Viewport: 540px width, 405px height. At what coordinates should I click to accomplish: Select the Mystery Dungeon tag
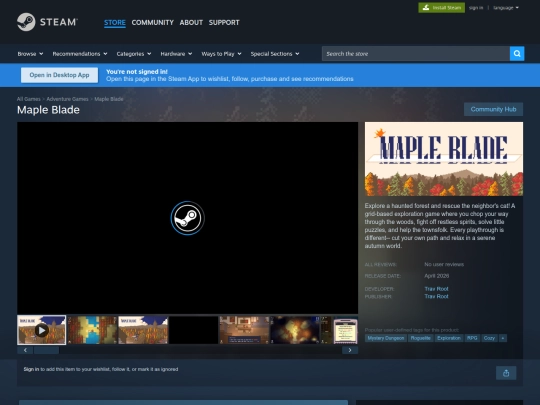(x=386, y=338)
